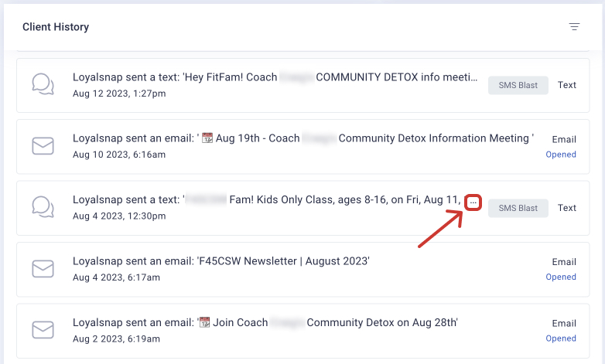Expand truncated Kids Only Class text ellipsis
Viewport: 605px width, 364px height.
pyautogui.click(x=473, y=202)
